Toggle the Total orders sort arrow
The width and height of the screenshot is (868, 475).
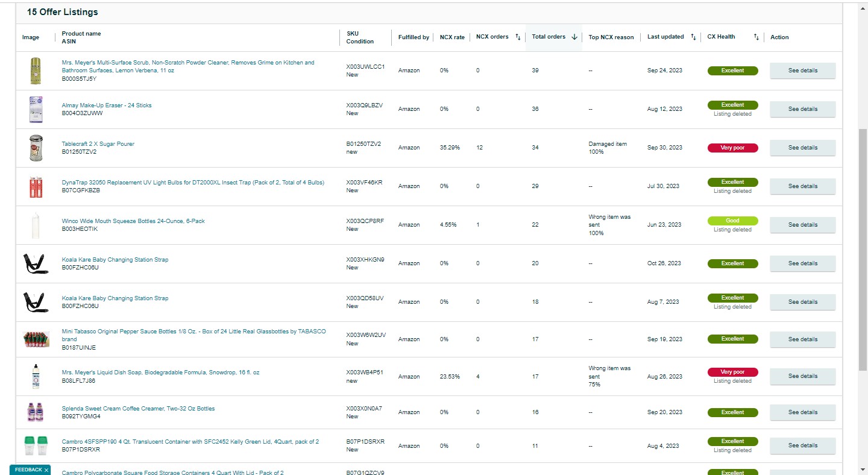tap(574, 37)
